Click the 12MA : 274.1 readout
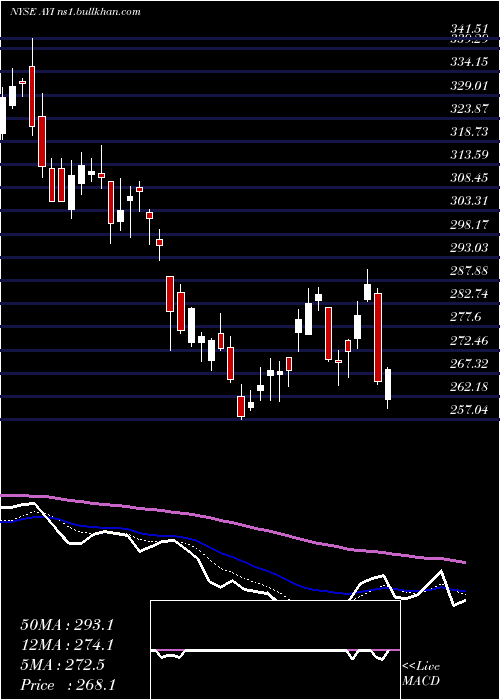Viewport: 500px width, 700px height. click(67, 645)
